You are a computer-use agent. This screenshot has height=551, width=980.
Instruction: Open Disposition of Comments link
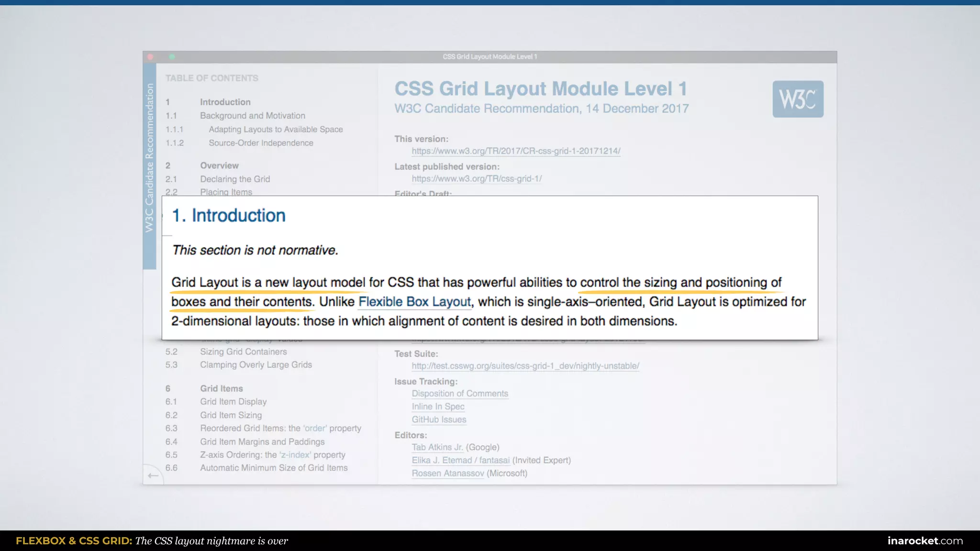click(x=459, y=394)
